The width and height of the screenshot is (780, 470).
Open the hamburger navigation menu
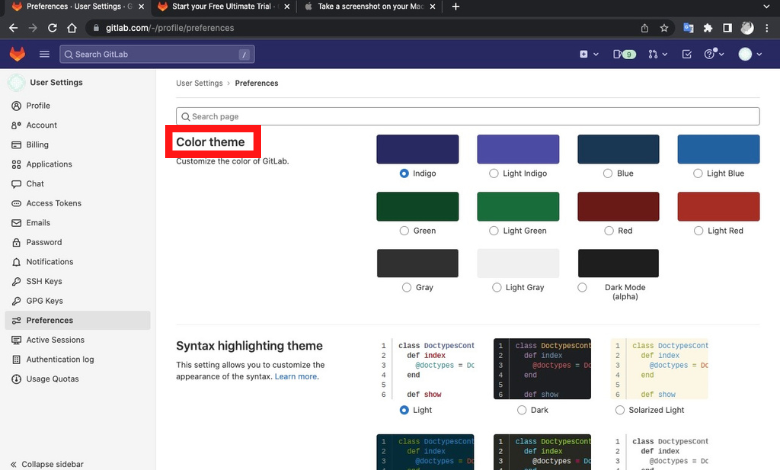[x=44, y=54]
